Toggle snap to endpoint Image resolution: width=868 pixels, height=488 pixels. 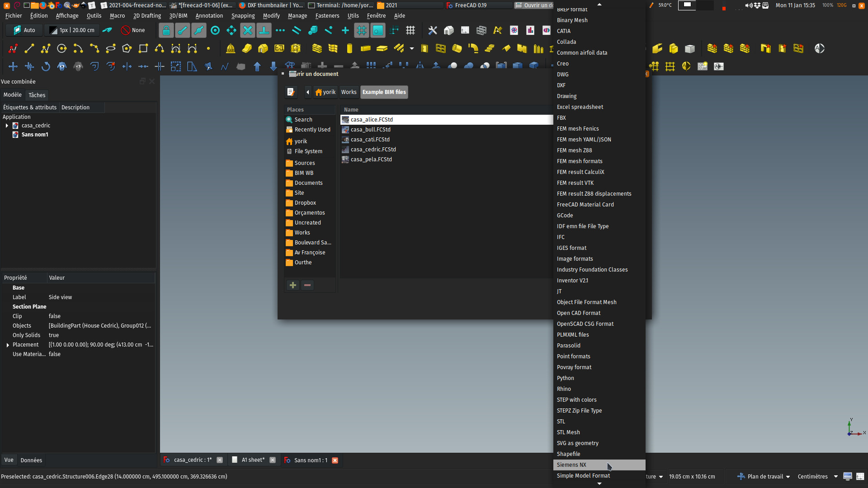[x=183, y=30]
